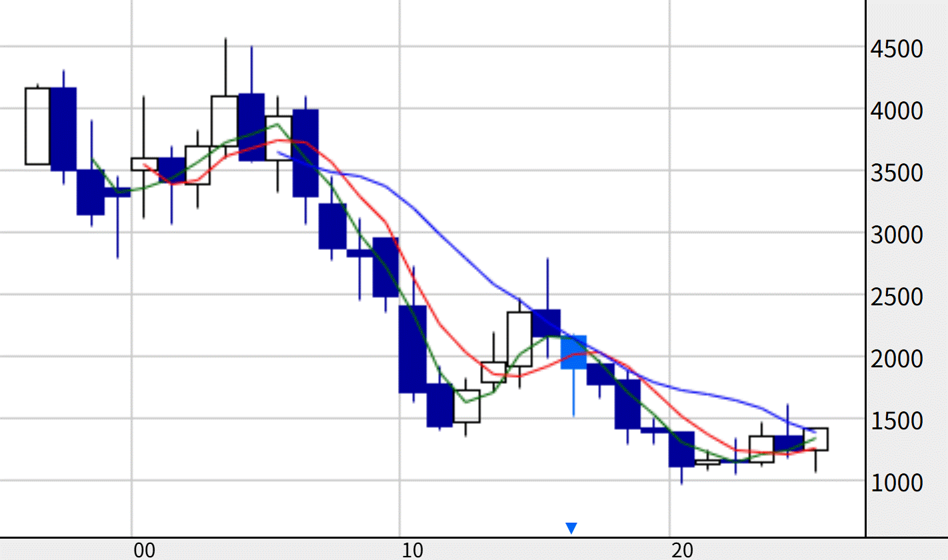This screenshot has width=948, height=560.
Task: Click the blue triangle marker on time axis
Action: point(571,528)
